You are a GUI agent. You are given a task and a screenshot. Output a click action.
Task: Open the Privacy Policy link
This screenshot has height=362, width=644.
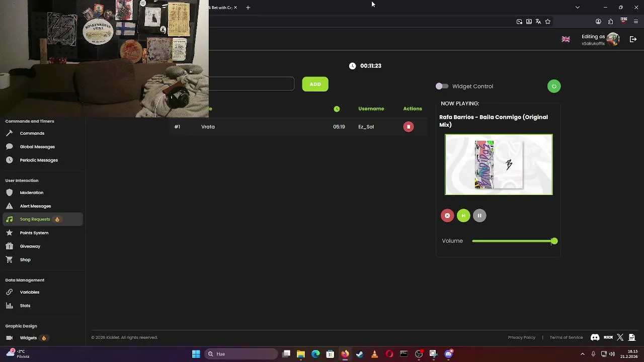(x=522, y=337)
